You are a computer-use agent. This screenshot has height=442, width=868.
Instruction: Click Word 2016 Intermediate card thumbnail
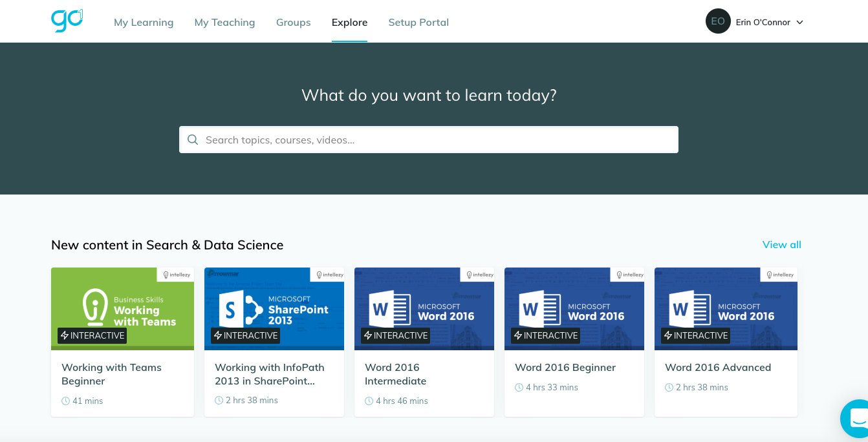(x=424, y=309)
